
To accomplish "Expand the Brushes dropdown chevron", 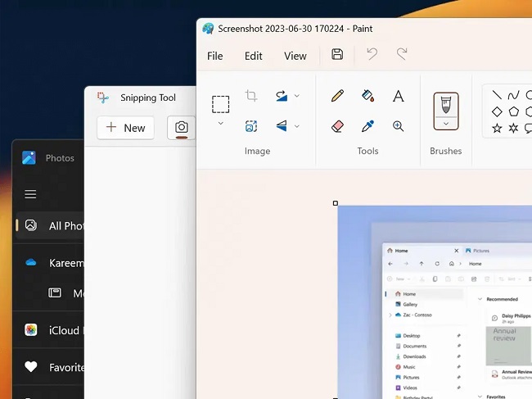I will tap(446, 124).
